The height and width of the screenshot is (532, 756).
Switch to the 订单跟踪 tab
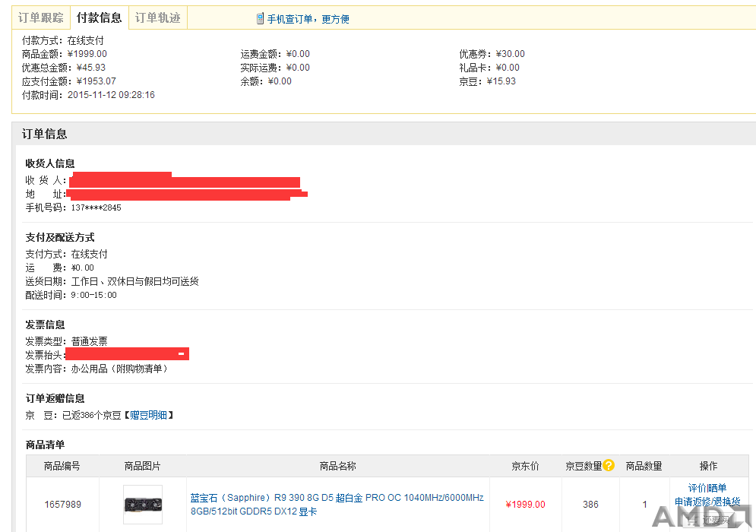click(41, 17)
